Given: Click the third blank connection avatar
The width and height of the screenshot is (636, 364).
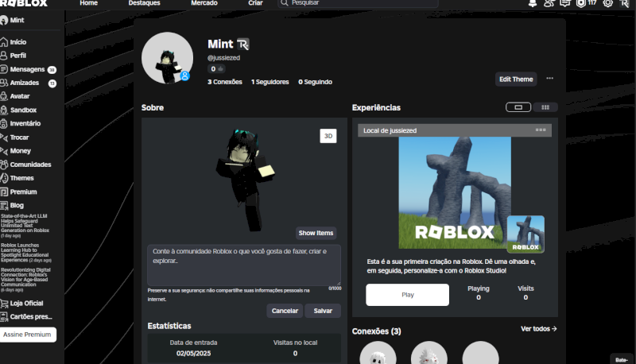Looking at the screenshot, I should click(480, 353).
